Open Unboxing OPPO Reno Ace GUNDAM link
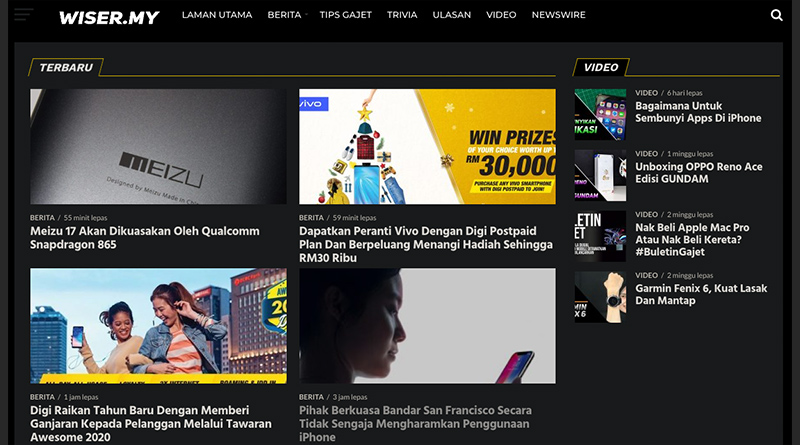The image size is (800, 445). click(x=698, y=172)
